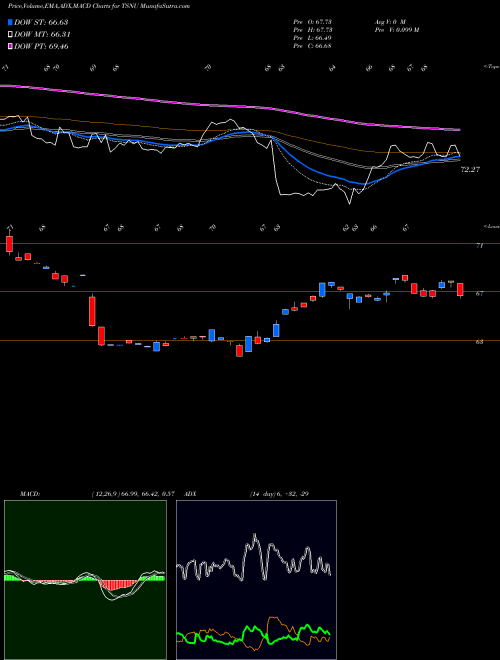Click the 'Avg V: 0 M' volume text

point(389,22)
